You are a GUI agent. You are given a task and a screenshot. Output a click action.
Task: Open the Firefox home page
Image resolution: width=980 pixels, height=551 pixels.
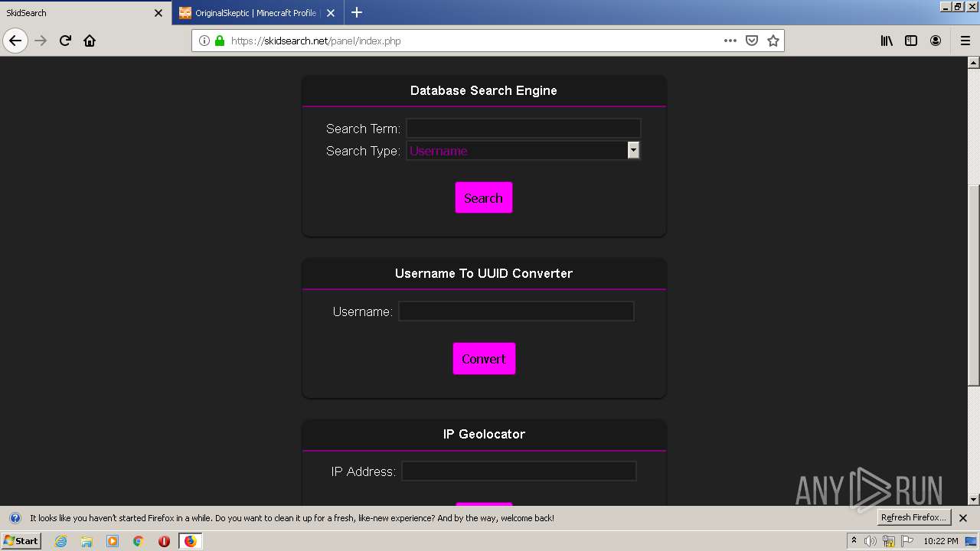[x=90, y=41]
